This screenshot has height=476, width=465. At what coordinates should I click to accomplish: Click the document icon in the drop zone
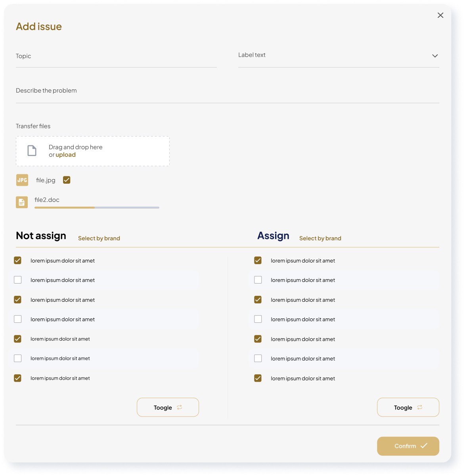(x=32, y=150)
